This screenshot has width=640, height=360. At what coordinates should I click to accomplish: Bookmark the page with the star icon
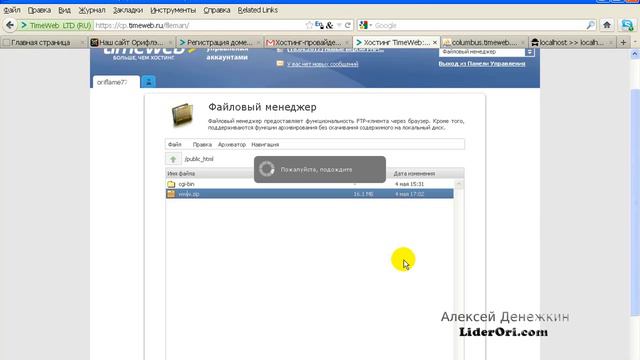pos(309,25)
